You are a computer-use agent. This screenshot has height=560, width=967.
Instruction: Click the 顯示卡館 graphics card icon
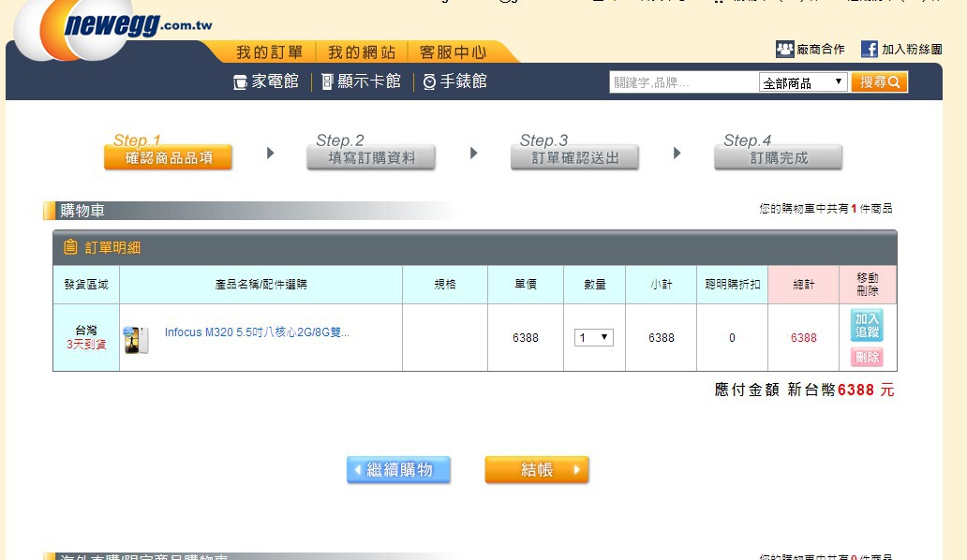(327, 81)
